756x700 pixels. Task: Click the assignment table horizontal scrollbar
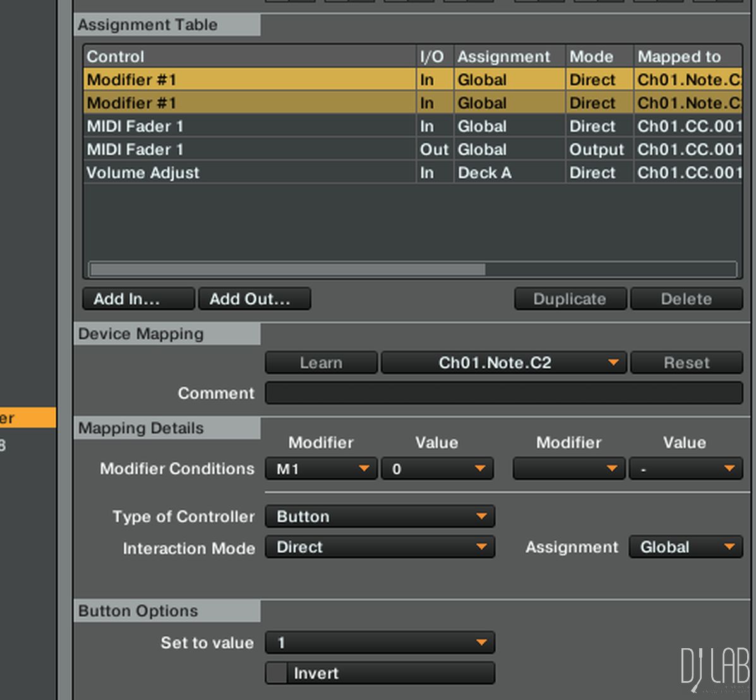[x=287, y=270]
